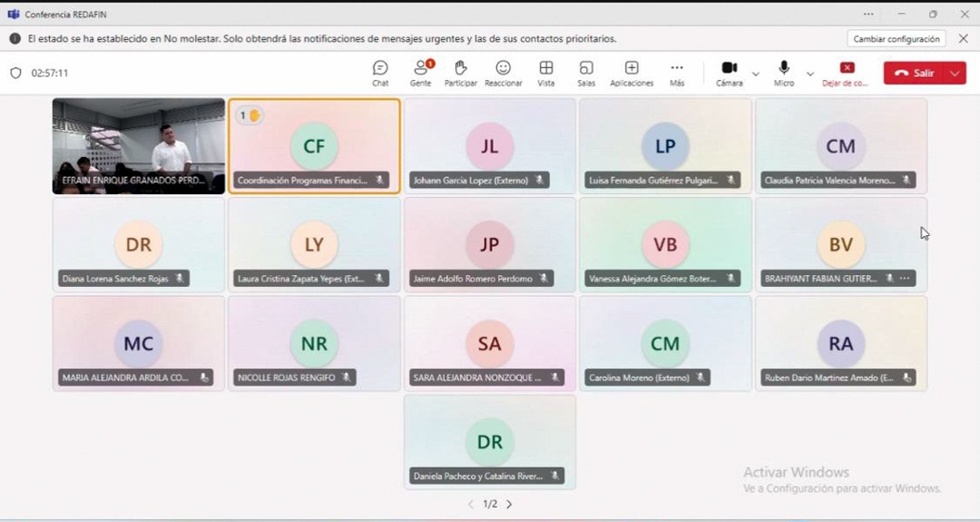Toggle the Cámara on or off
Viewport: 980px width, 522px height.
click(729, 73)
